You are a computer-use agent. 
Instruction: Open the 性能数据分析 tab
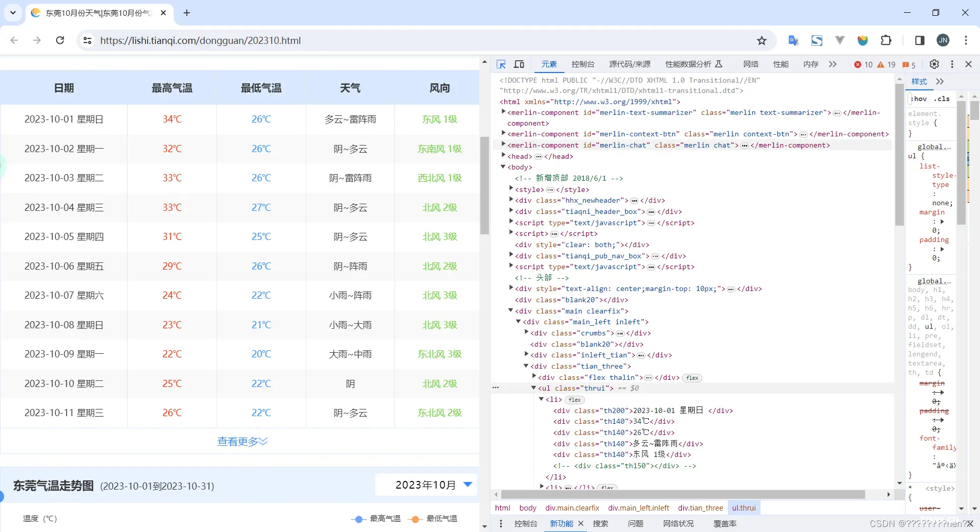click(x=694, y=64)
